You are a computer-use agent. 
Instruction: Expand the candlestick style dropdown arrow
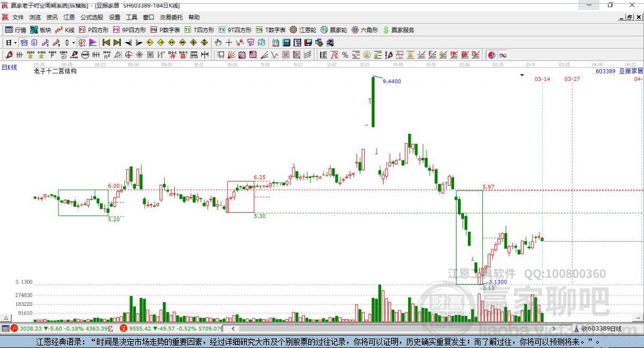click(x=74, y=43)
